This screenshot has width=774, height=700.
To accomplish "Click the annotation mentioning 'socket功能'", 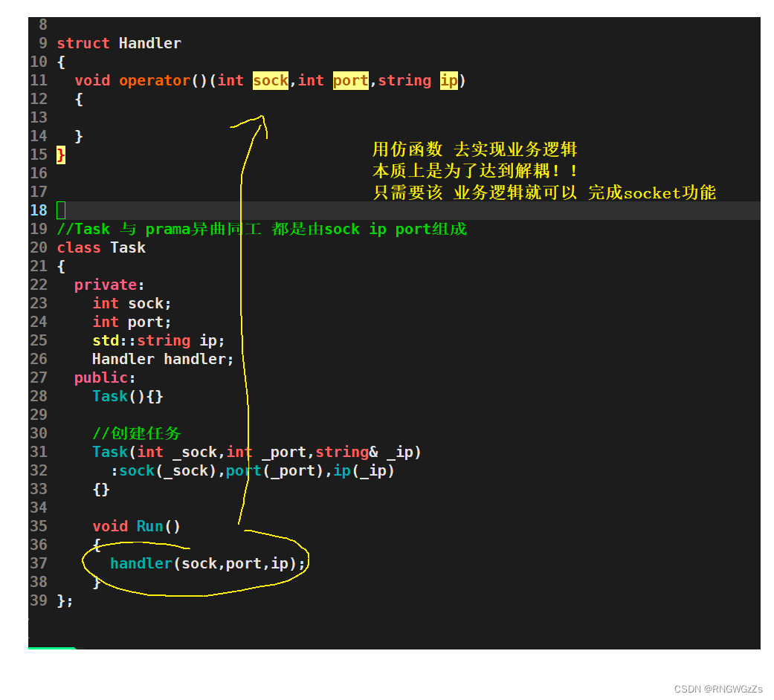I will point(544,192).
